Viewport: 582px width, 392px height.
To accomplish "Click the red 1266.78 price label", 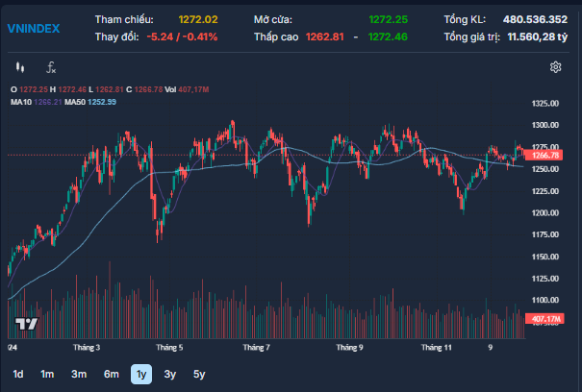I will click(544, 155).
